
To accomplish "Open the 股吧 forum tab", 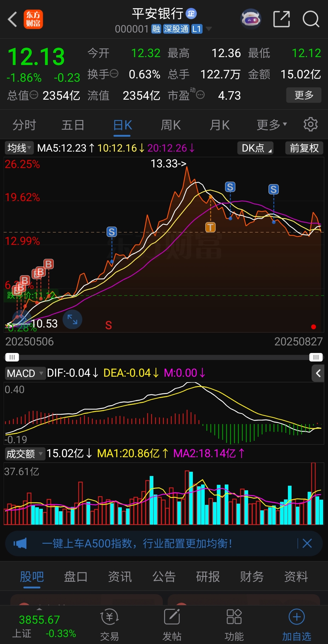I will point(32,577).
